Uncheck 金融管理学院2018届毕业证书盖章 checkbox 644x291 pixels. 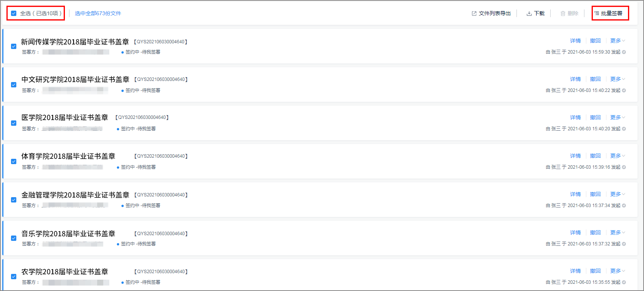pyautogui.click(x=14, y=200)
